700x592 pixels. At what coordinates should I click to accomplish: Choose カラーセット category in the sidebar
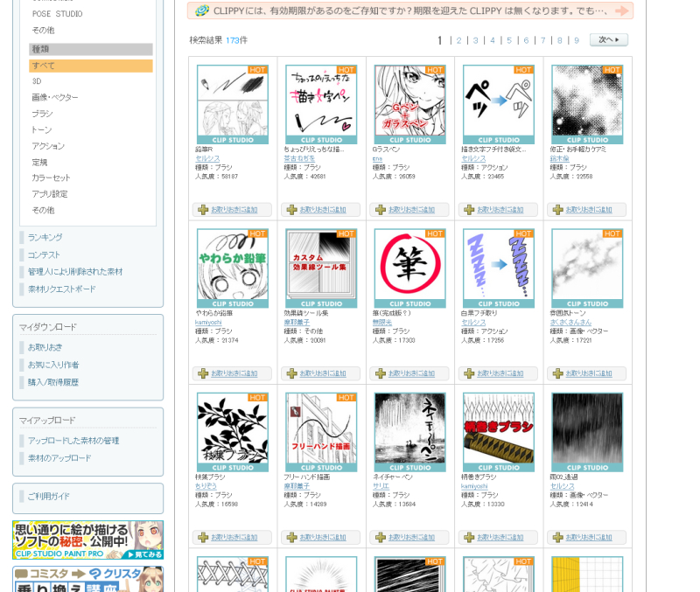(51, 178)
